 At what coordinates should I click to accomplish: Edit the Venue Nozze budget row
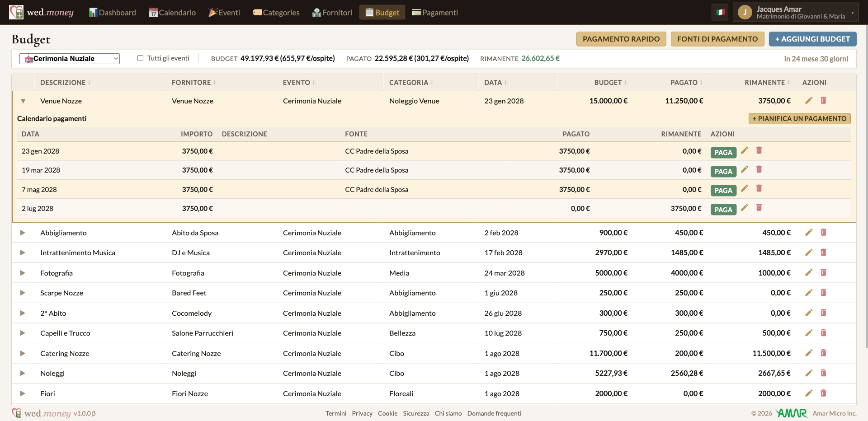[809, 100]
